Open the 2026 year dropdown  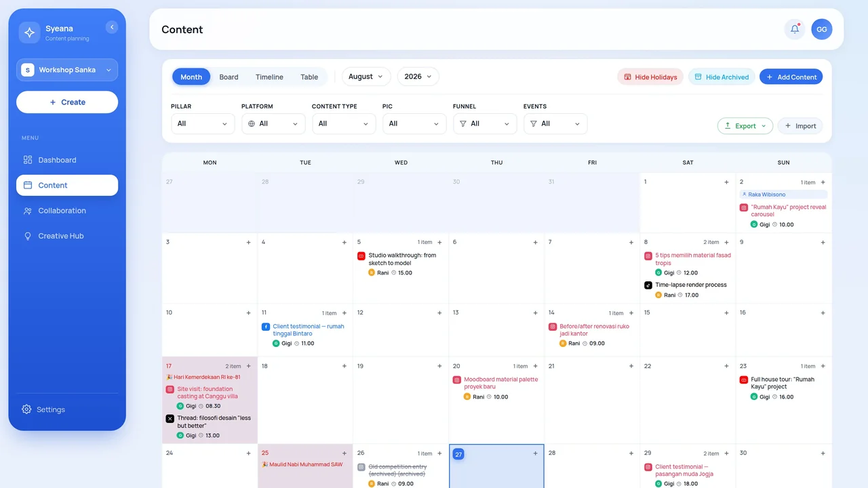[x=418, y=77]
